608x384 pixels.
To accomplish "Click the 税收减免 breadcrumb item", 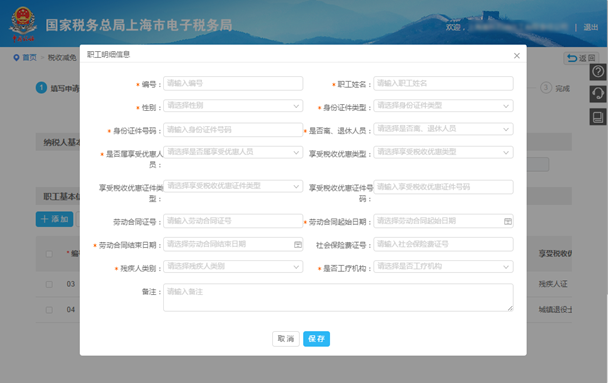I will pos(62,58).
